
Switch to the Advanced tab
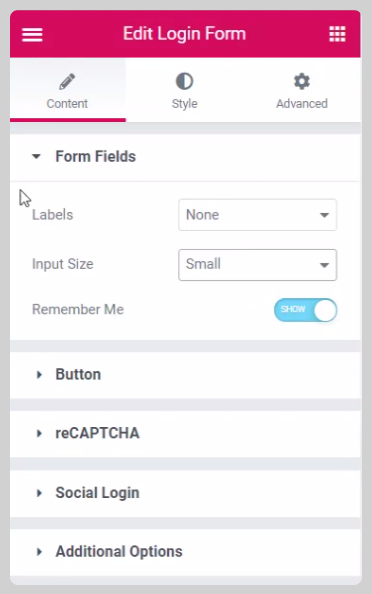click(302, 90)
